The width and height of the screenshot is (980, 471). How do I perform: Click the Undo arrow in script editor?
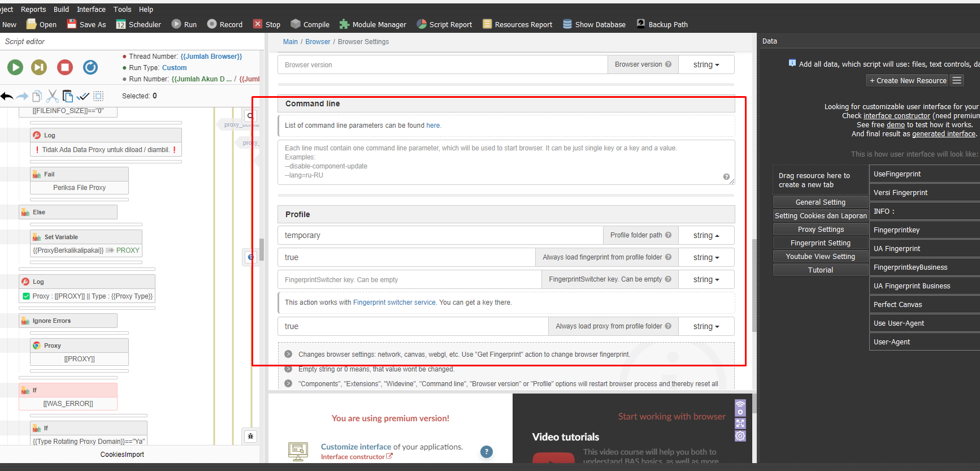[7, 96]
